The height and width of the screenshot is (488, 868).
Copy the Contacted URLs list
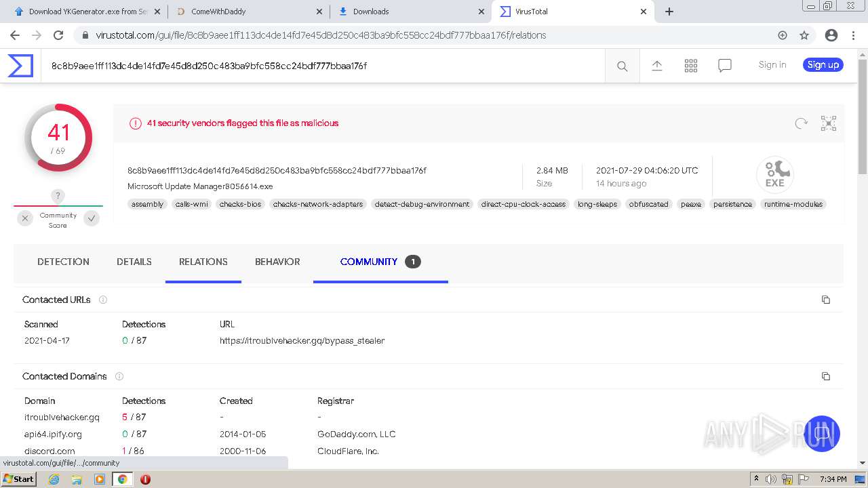[x=826, y=300]
